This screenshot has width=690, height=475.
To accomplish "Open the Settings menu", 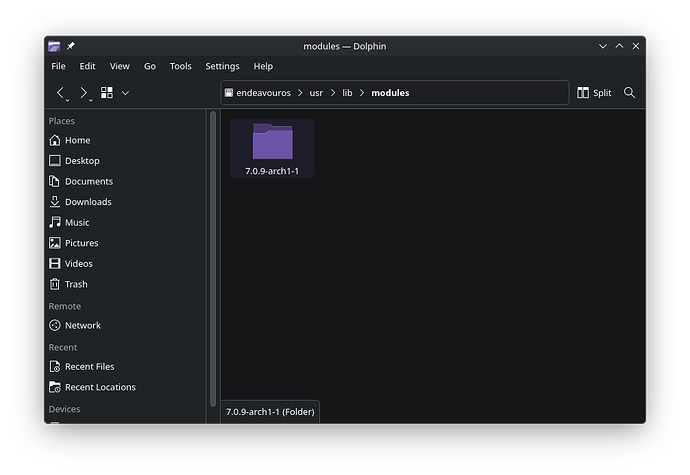I will tap(222, 66).
